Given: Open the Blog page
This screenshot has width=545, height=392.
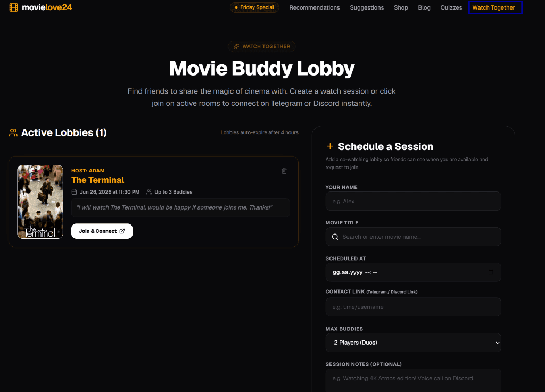Looking at the screenshot, I should click(424, 7).
